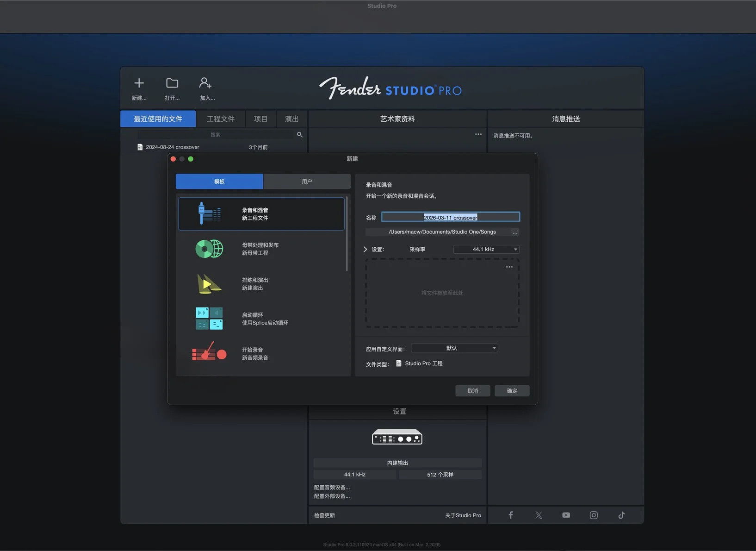Click the 配置音频设备 link
Viewport: 756px width, 551px height.
coord(332,487)
